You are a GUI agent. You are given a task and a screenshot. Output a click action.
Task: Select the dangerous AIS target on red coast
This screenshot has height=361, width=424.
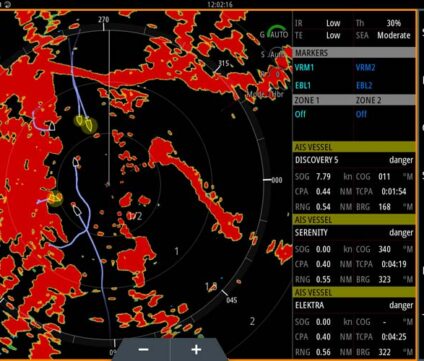(54, 198)
